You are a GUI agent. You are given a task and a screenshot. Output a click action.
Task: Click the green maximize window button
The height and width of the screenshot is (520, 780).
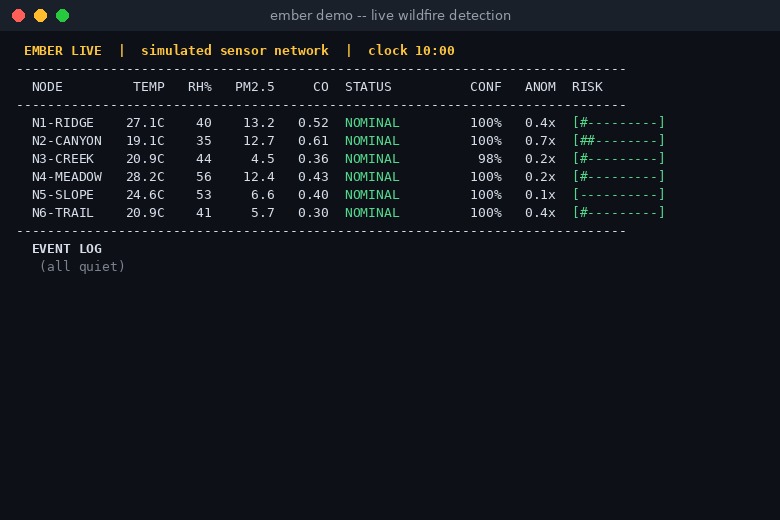coord(63,15)
